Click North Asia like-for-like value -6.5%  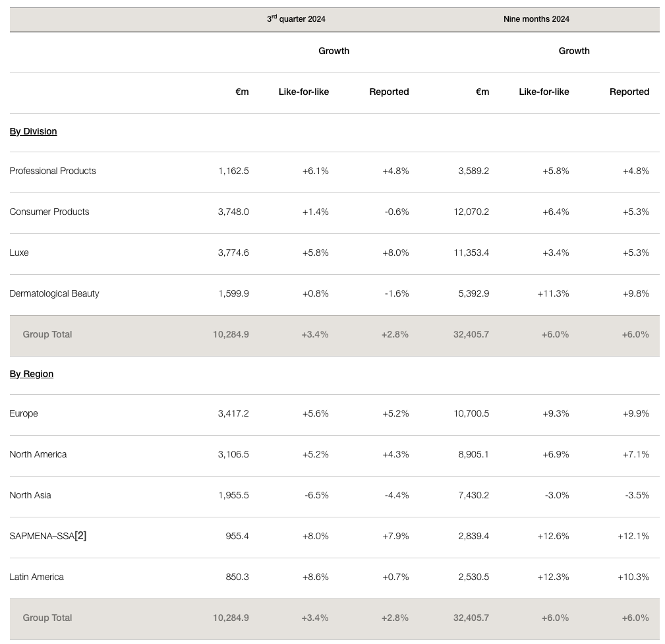(x=316, y=495)
